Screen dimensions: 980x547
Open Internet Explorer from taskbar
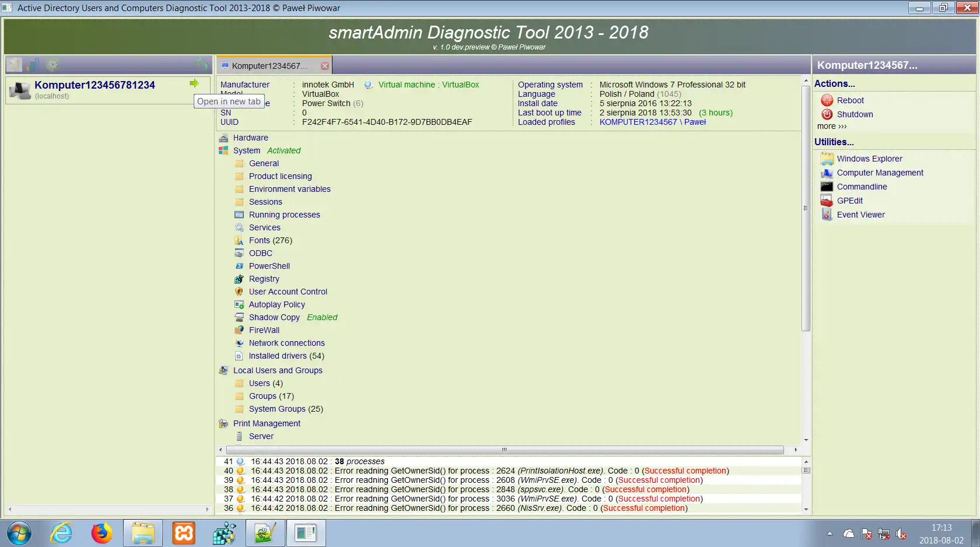pos(61,533)
